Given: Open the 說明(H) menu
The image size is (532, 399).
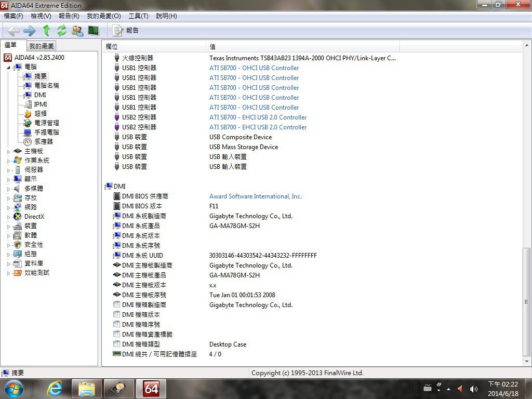Looking at the screenshot, I should tap(166, 16).
